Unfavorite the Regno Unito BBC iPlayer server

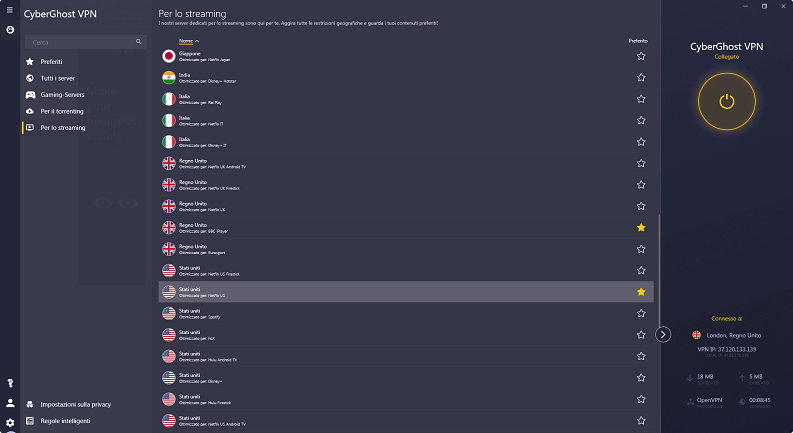(x=641, y=228)
